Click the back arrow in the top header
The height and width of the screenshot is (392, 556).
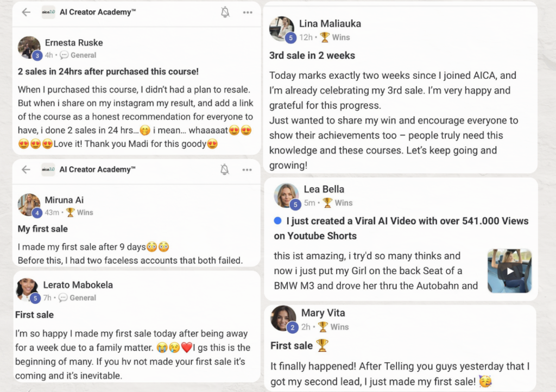tap(26, 12)
